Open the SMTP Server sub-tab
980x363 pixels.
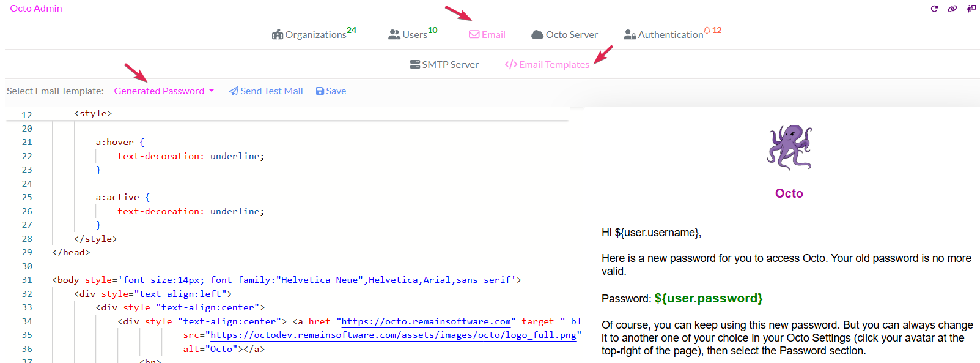pos(444,65)
